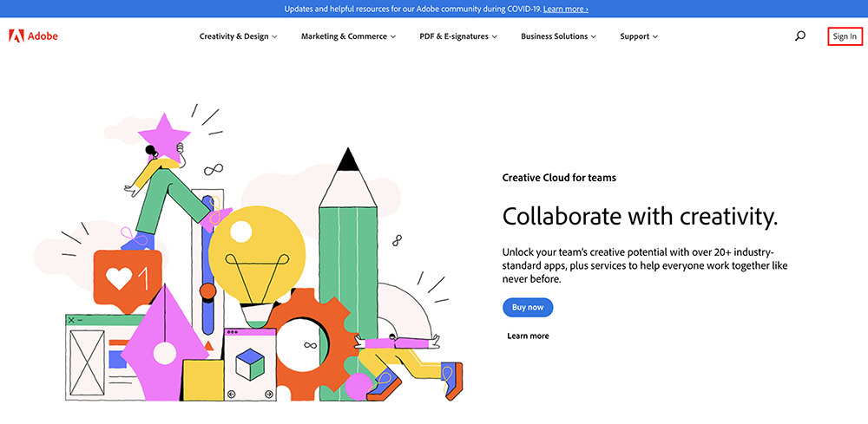868x424 pixels.
Task: Expand the Creativity & Design chevron
Action: click(274, 36)
